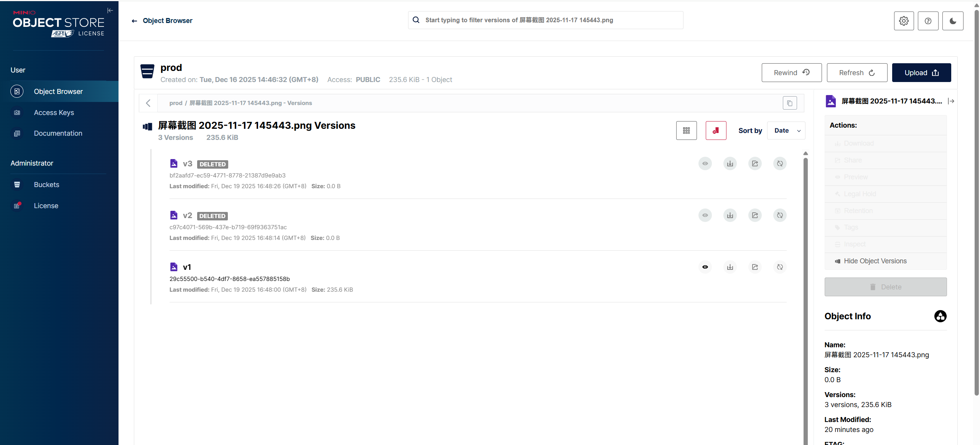This screenshot has height=445, width=980.
Task: Collapse the object details side panel
Action: click(951, 101)
